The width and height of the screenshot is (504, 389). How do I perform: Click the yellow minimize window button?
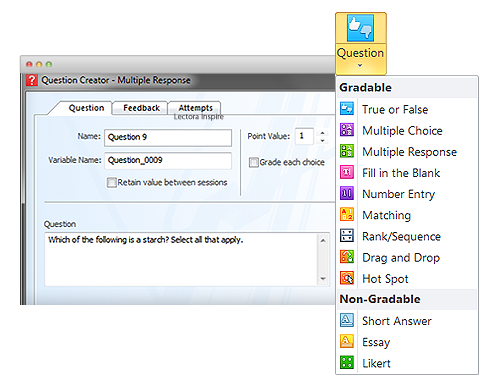(x=39, y=64)
